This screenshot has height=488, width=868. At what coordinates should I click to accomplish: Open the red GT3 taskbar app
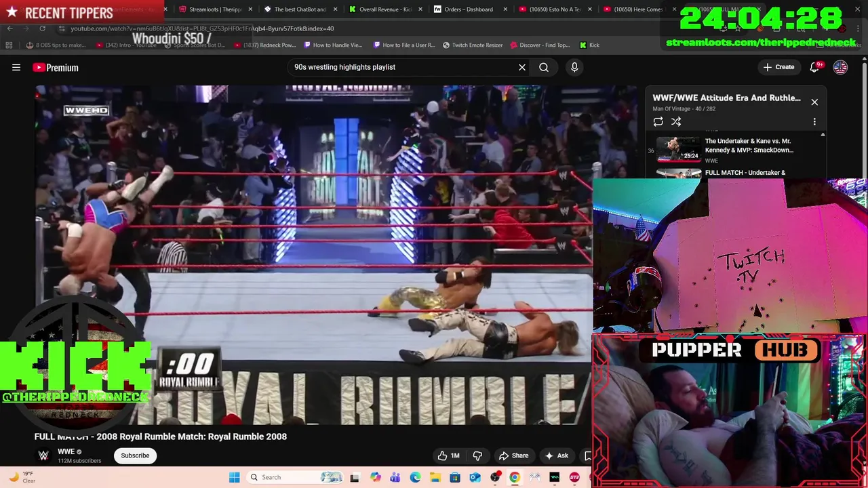574,477
